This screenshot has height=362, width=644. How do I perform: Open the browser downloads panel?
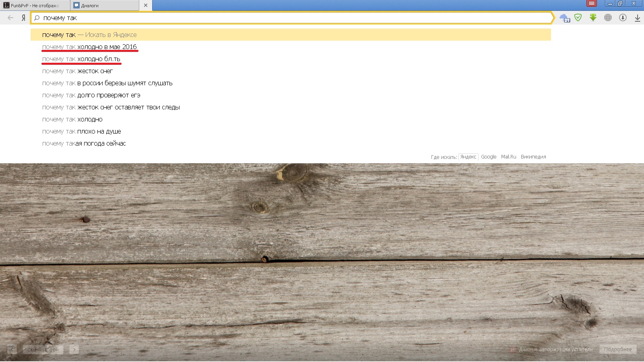click(x=637, y=18)
